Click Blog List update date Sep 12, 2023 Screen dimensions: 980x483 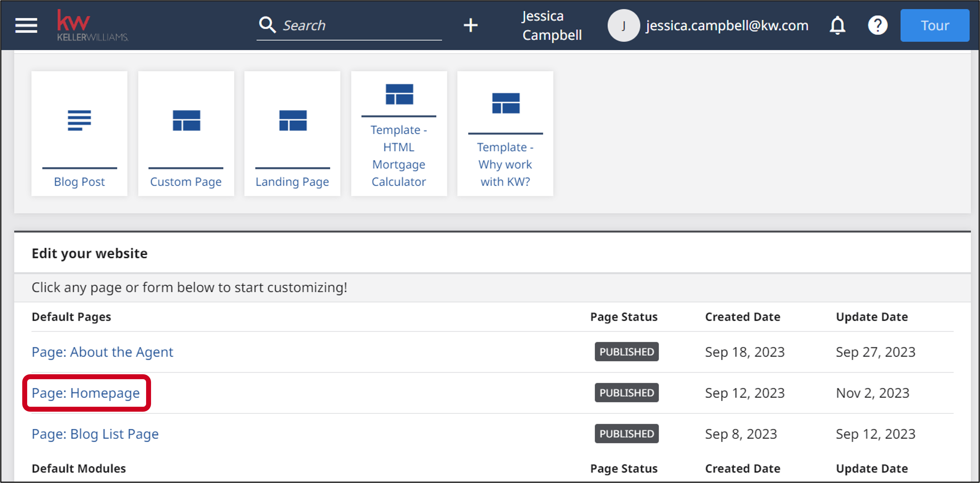876,434
